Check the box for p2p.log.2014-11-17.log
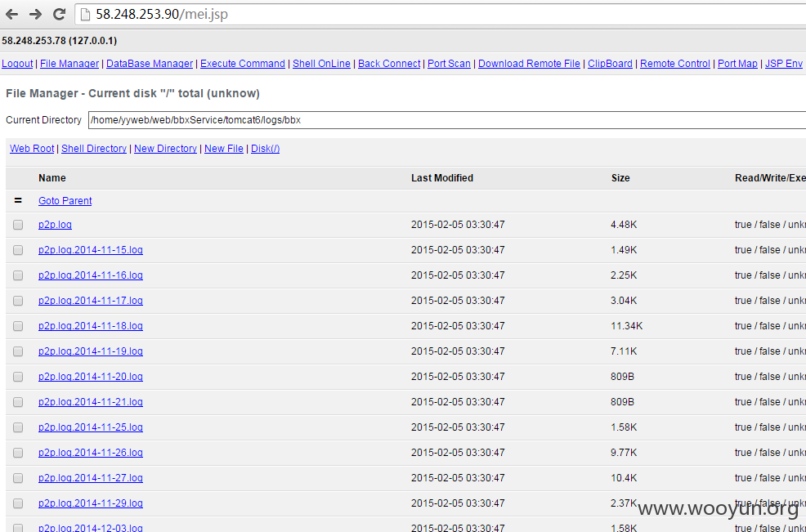This screenshot has height=532, width=806. 18,301
